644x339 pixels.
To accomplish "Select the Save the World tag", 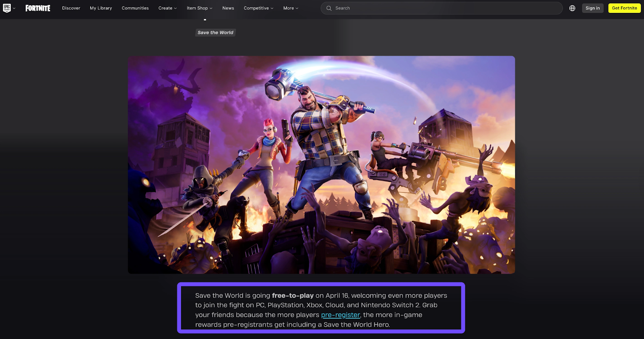I will pyautogui.click(x=215, y=33).
